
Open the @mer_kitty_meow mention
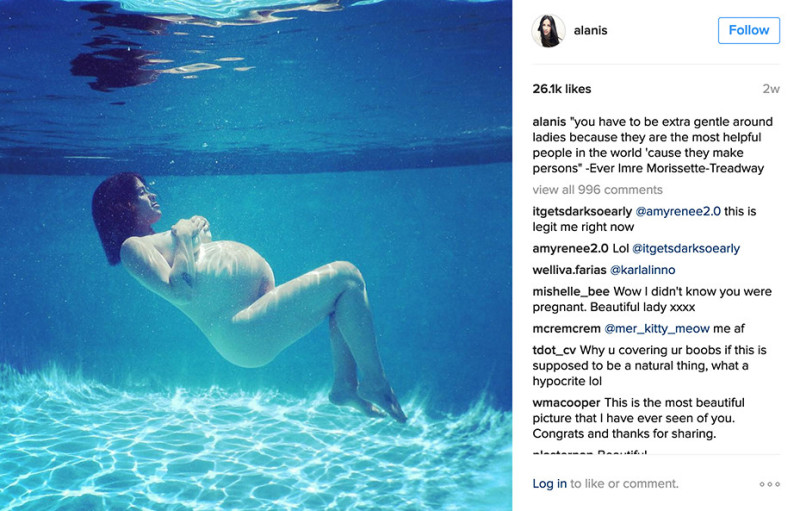[x=657, y=328]
